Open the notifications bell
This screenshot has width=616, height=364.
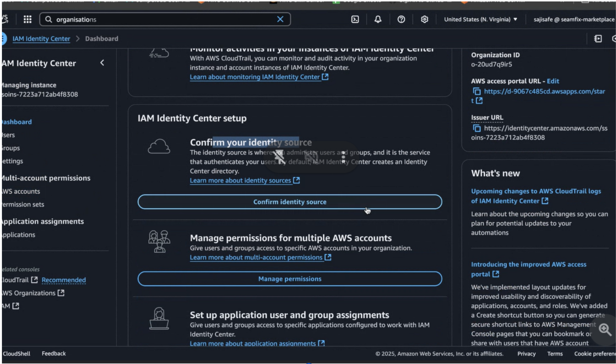(378, 19)
